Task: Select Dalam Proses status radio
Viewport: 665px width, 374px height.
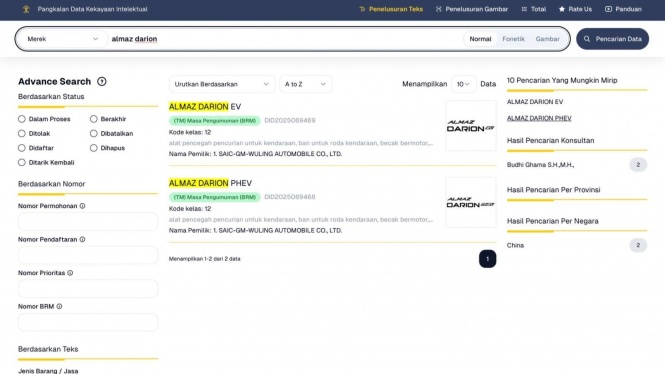Action: click(x=22, y=119)
